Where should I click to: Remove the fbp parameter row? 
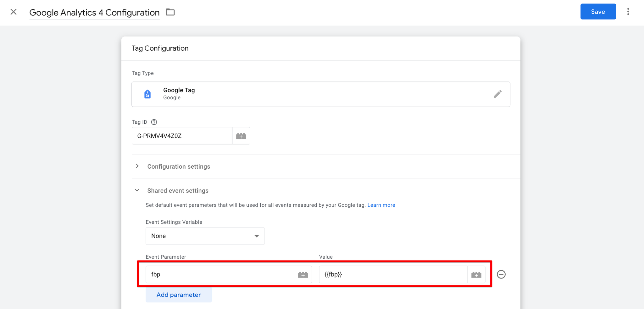coord(501,274)
